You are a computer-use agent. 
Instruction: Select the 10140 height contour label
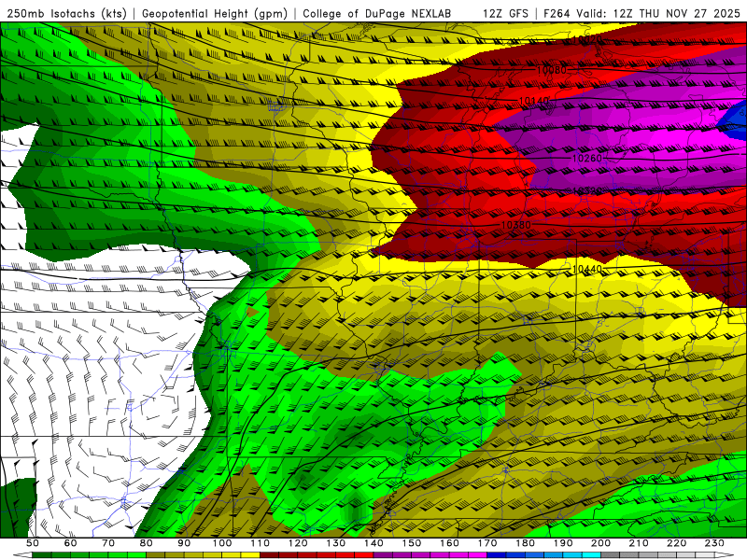[x=533, y=101]
